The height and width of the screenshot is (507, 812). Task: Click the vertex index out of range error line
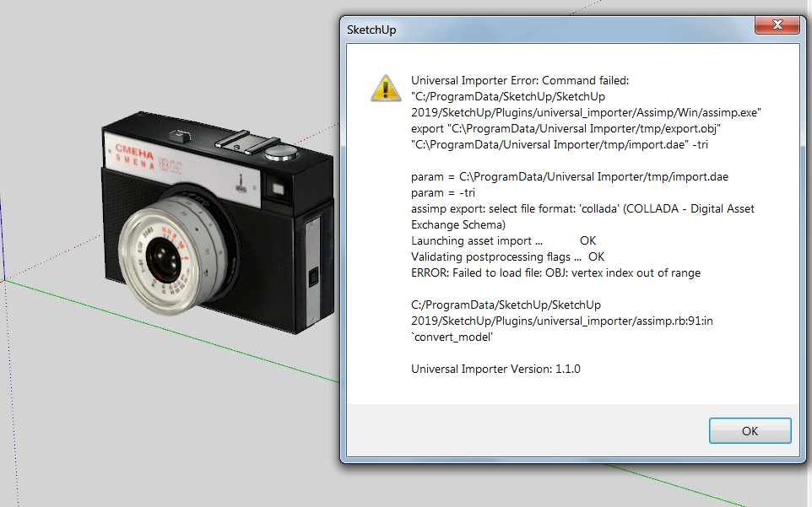tap(555, 272)
